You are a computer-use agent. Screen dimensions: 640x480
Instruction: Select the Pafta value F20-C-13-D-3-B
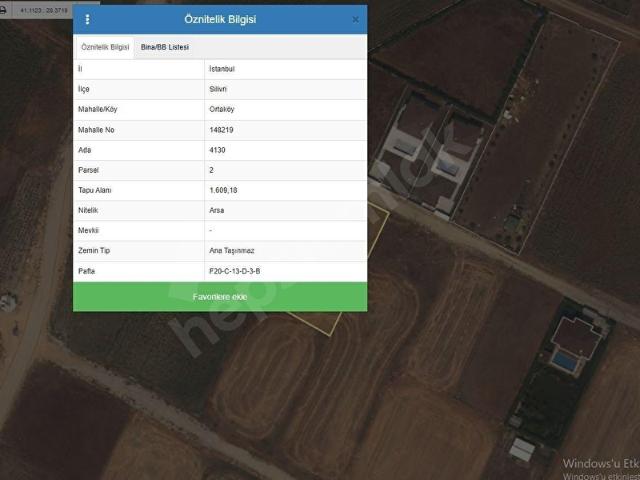tap(234, 271)
